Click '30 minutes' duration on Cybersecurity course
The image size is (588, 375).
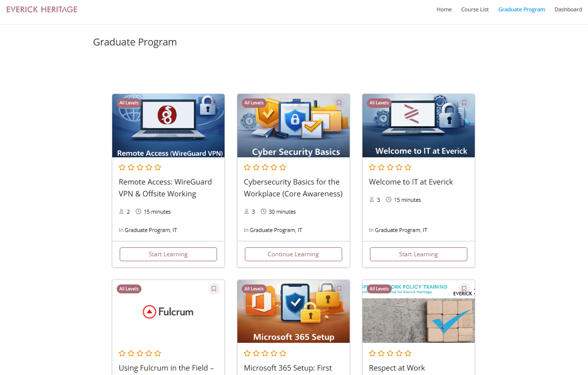pyautogui.click(x=282, y=212)
